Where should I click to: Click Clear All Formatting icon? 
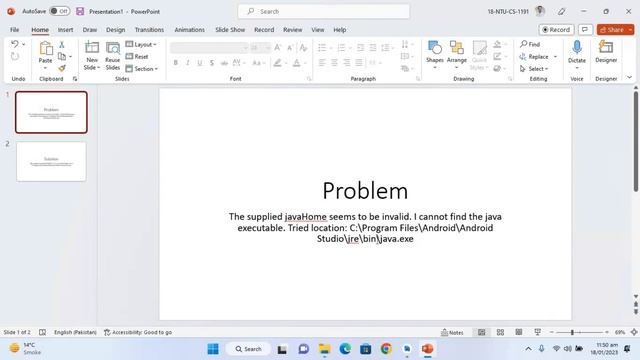point(303,48)
